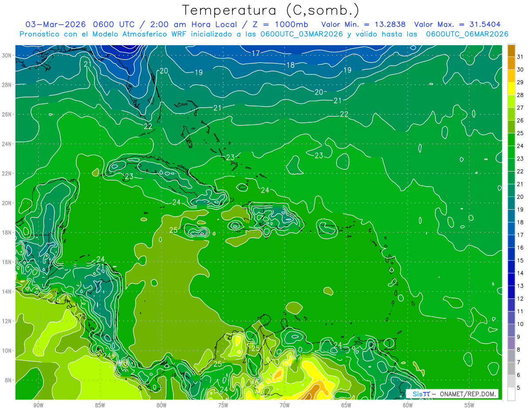Pick the purple legend band between 8 and 9
This screenshot has height=411, width=532.
coord(511,344)
